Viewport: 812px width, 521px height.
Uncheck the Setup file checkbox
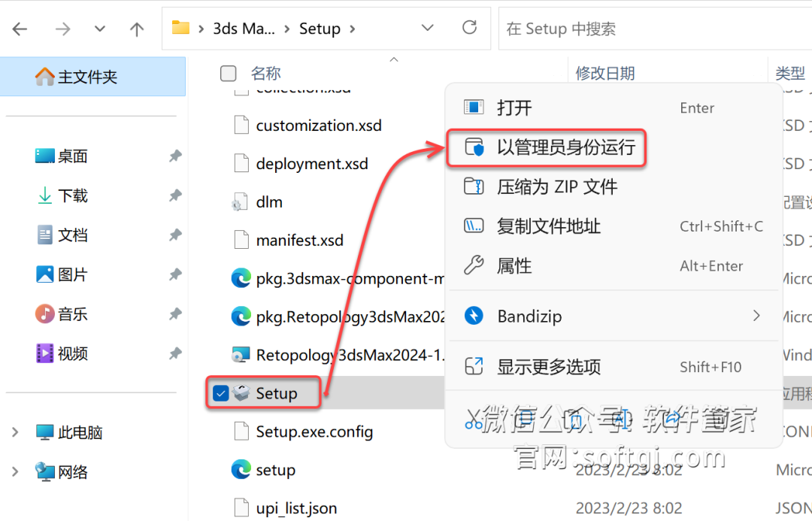[221, 393]
